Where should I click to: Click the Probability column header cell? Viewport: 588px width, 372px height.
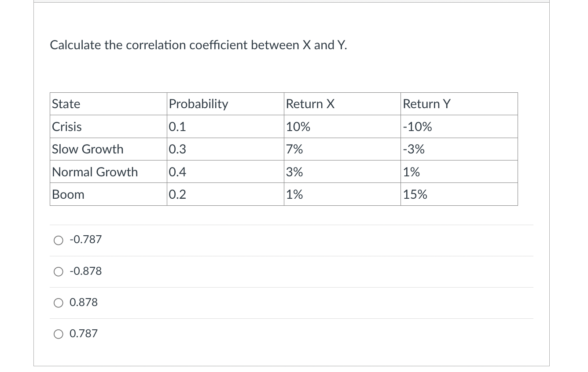tap(225, 104)
